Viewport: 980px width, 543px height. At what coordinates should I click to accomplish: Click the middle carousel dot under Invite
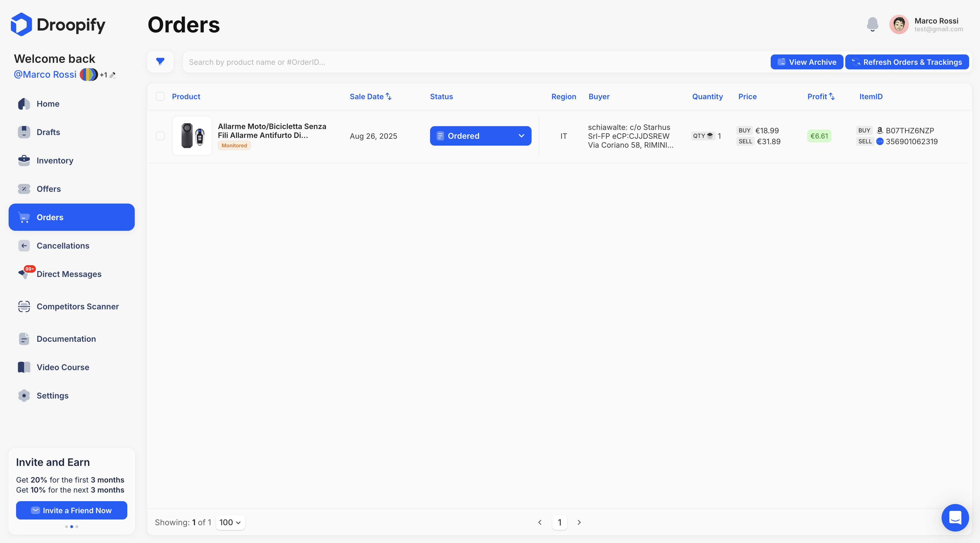coord(71,527)
